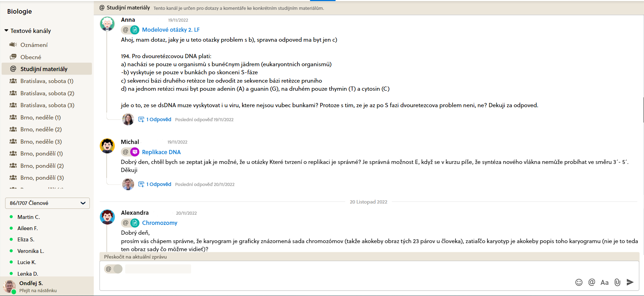This screenshot has width=644, height=296.
Task: Open text formatting Aa option
Action: pyautogui.click(x=604, y=282)
